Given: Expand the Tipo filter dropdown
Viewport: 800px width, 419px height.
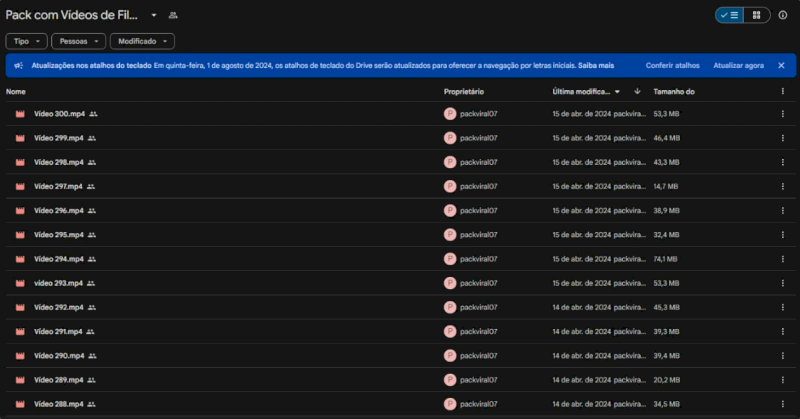Looking at the screenshot, I should tap(26, 41).
